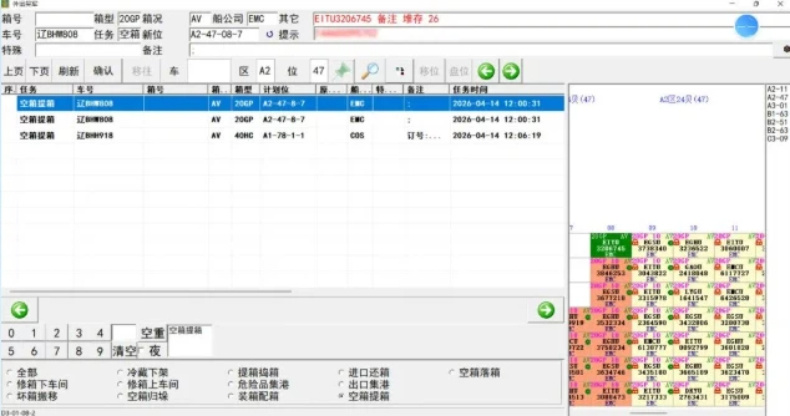Click the 确认 confirm button
The height and width of the screenshot is (416, 790).
pyautogui.click(x=103, y=71)
